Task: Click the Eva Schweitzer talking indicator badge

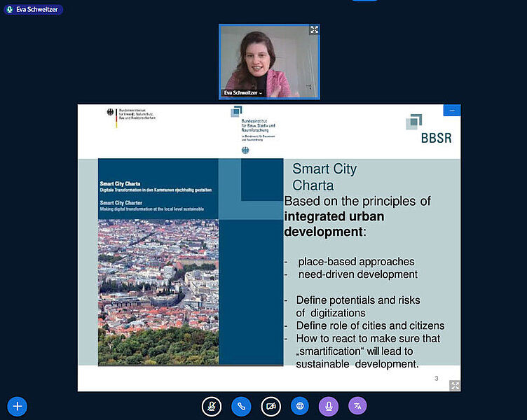Action: point(33,9)
